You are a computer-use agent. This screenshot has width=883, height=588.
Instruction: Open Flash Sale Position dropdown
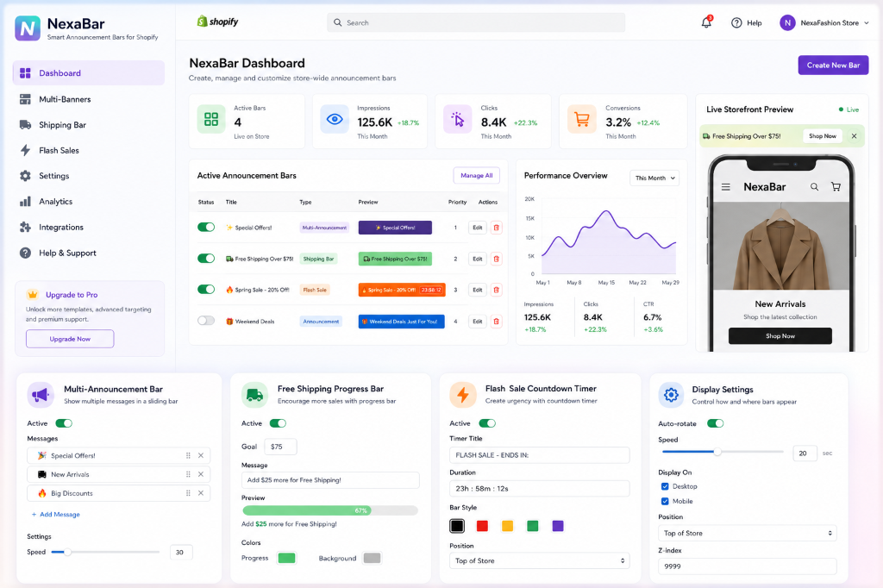click(539, 561)
